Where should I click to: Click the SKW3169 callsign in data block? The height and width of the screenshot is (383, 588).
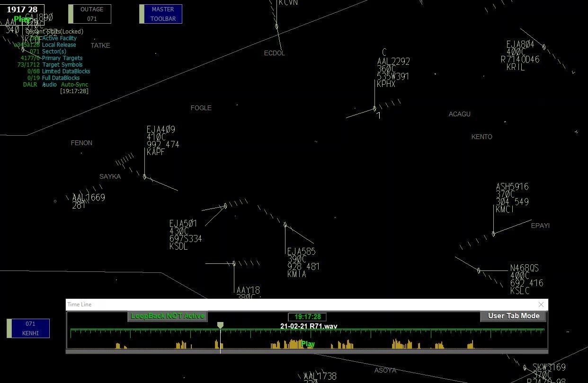549,367
